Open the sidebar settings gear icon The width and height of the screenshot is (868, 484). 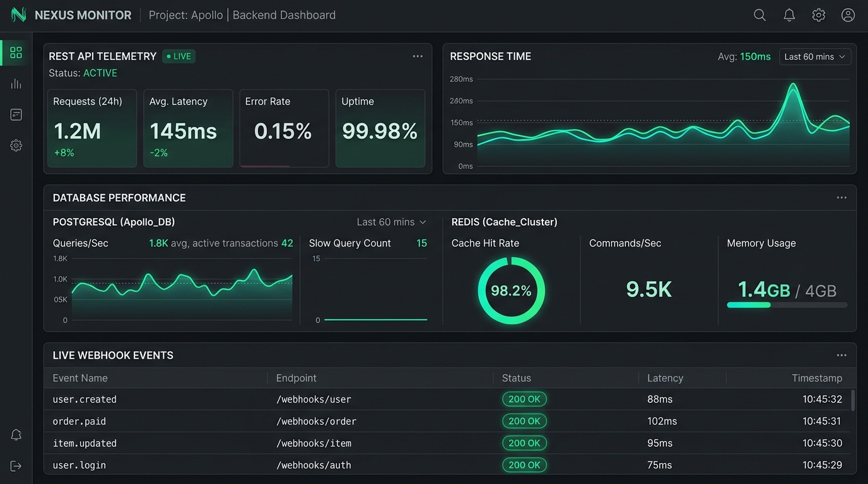coord(16,146)
